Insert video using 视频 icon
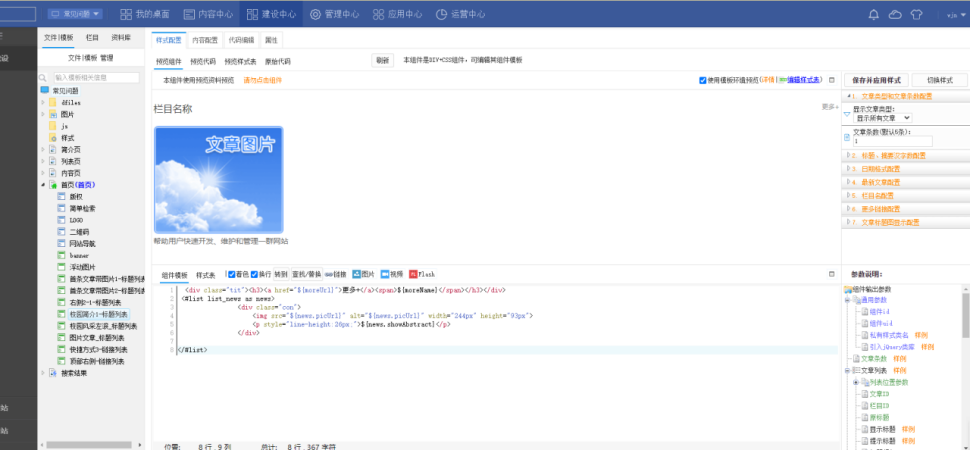The height and width of the screenshot is (451, 971). (392, 274)
